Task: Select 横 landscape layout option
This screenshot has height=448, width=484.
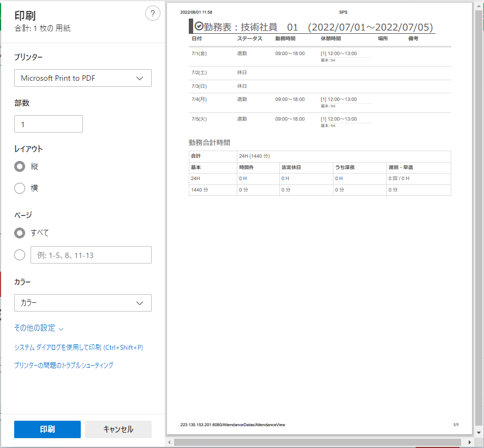Action: 20,188
